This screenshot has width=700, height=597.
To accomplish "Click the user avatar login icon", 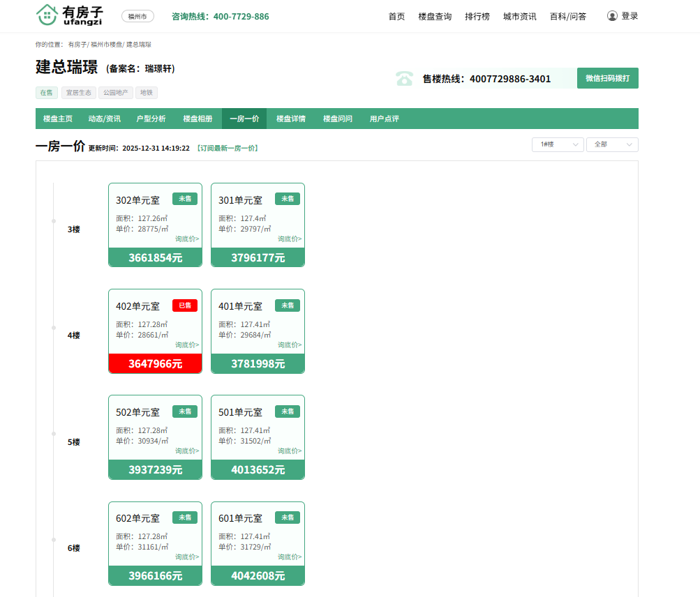I will point(612,16).
